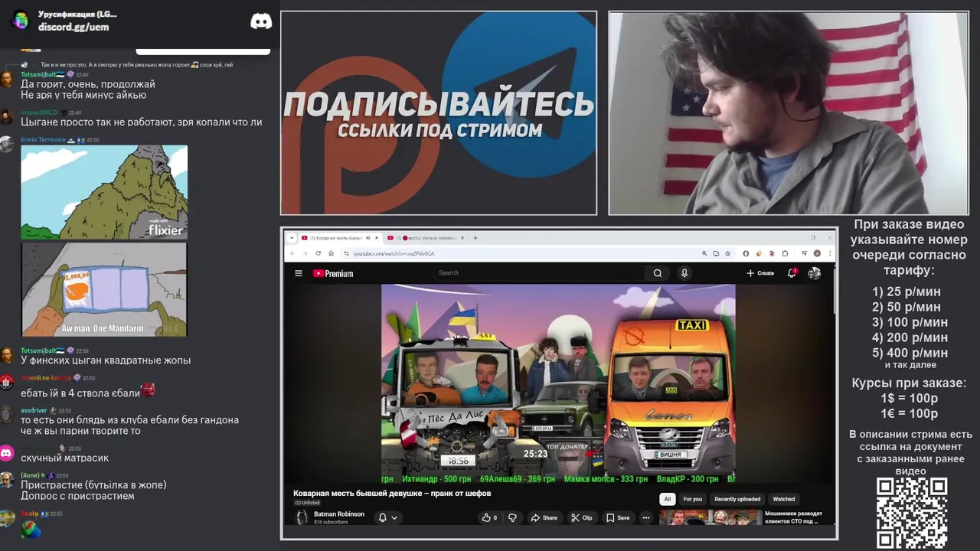Open Chrome three-dot menu
Viewport: 980px width, 551px height.
point(830,253)
